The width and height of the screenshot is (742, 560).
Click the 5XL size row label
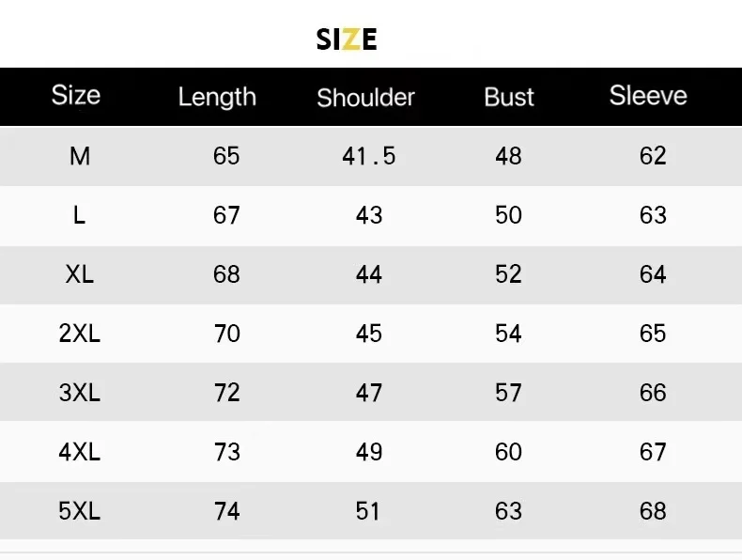pyautogui.click(x=80, y=511)
